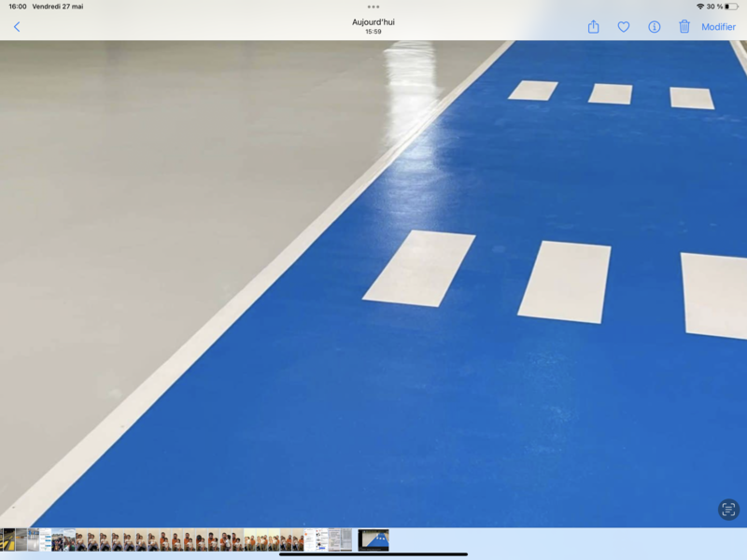The height and width of the screenshot is (560, 747).
Task: Tap the Wi-Fi status icon
Action: click(x=699, y=7)
